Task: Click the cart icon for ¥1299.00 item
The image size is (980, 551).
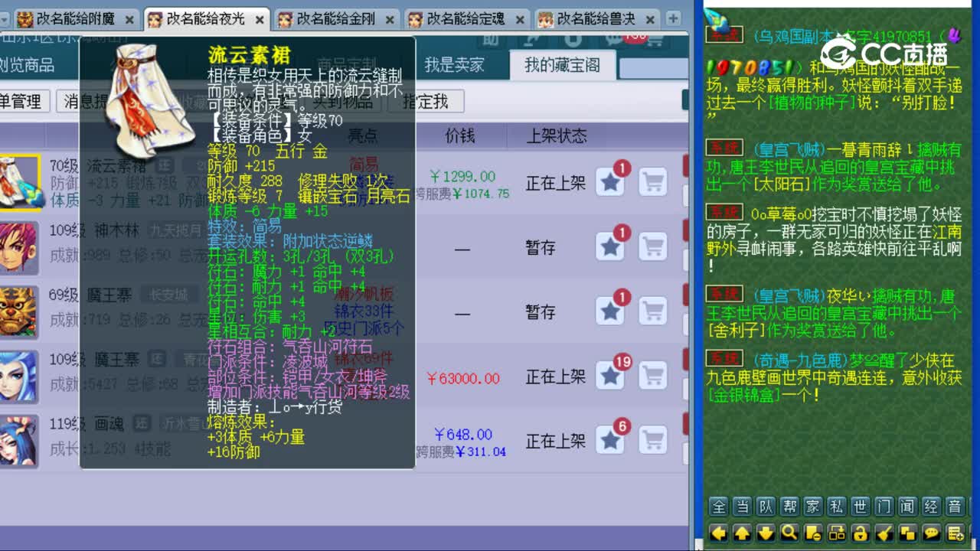Action: tap(653, 182)
